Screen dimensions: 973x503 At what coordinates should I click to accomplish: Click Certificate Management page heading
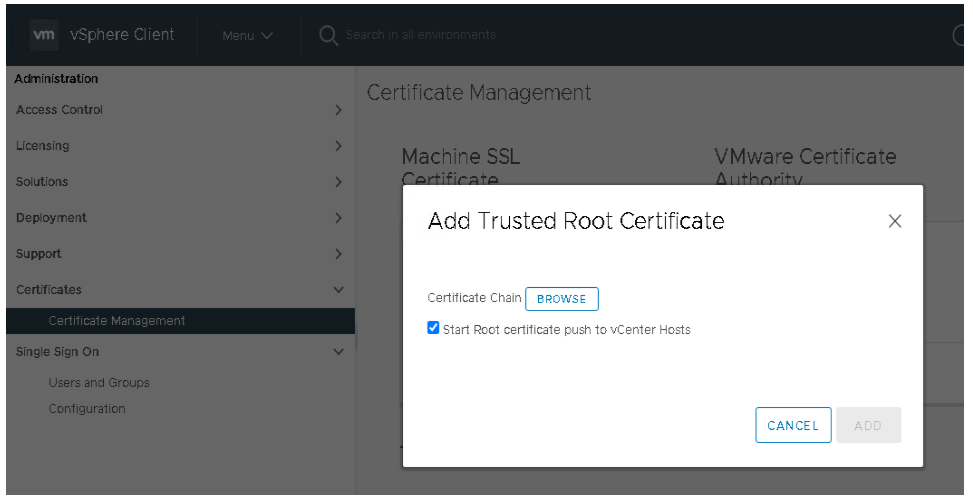pyautogui.click(x=478, y=93)
